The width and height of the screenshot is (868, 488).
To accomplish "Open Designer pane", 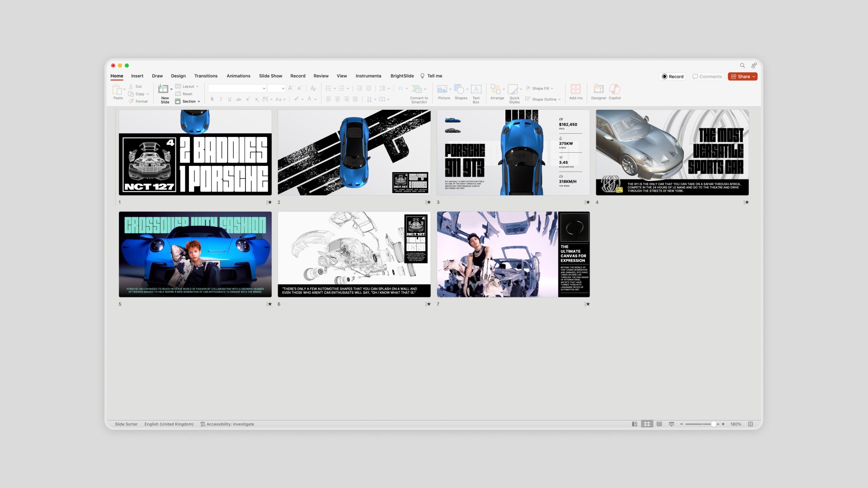I will point(598,89).
